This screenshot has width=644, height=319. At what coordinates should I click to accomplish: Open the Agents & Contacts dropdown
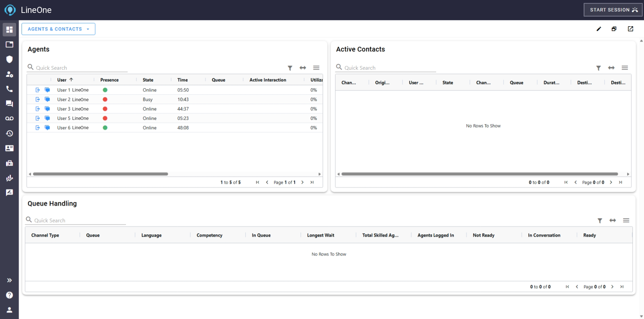[x=59, y=29]
